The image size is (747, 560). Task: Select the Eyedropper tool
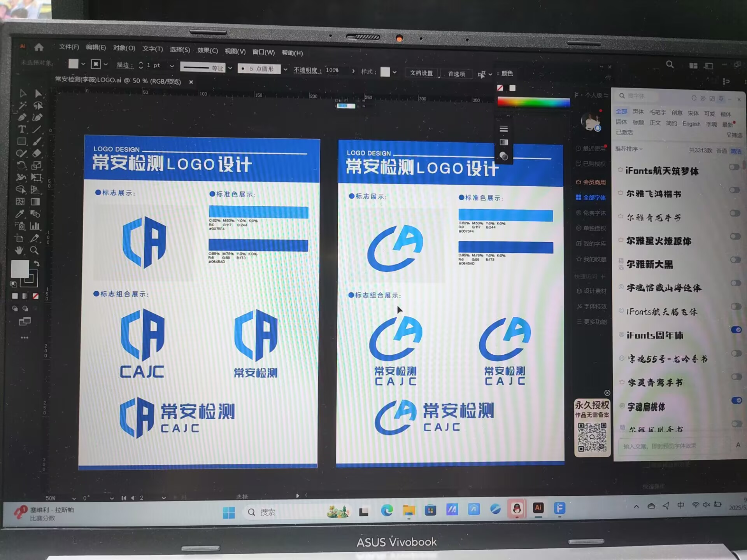pos(20,214)
